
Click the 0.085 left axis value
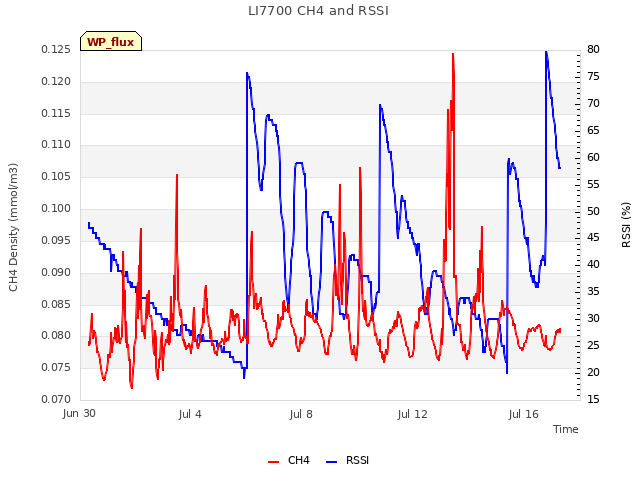[56, 304]
